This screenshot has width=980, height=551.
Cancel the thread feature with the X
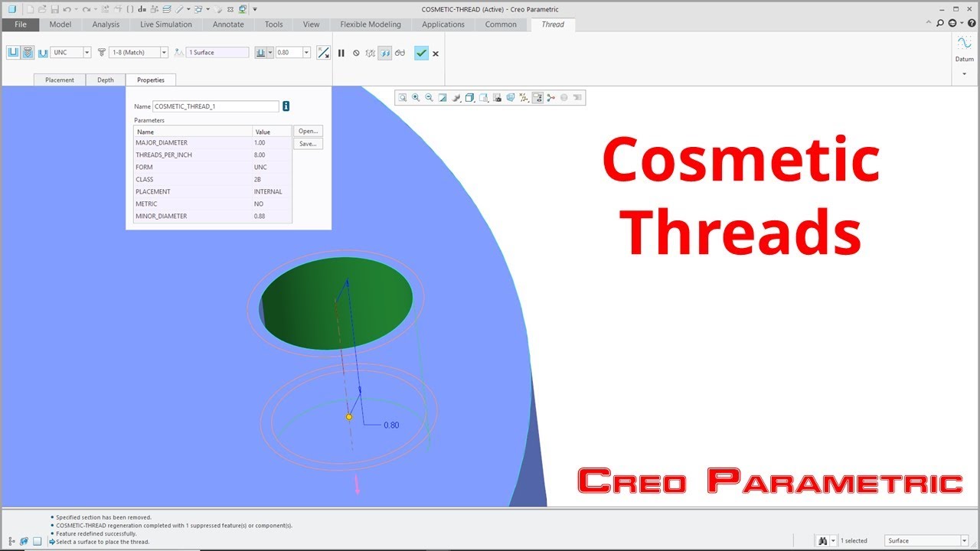pos(436,54)
